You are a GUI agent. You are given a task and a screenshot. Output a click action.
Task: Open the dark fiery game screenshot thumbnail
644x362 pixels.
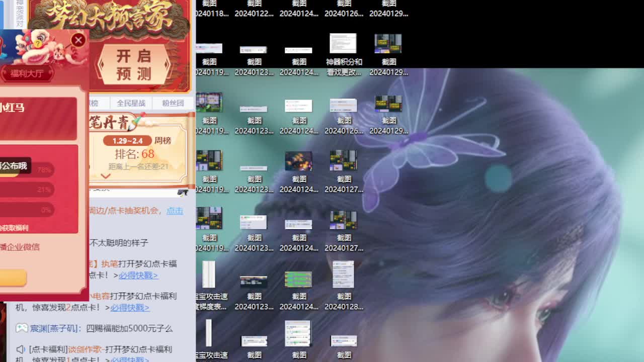tap(299, 161)
